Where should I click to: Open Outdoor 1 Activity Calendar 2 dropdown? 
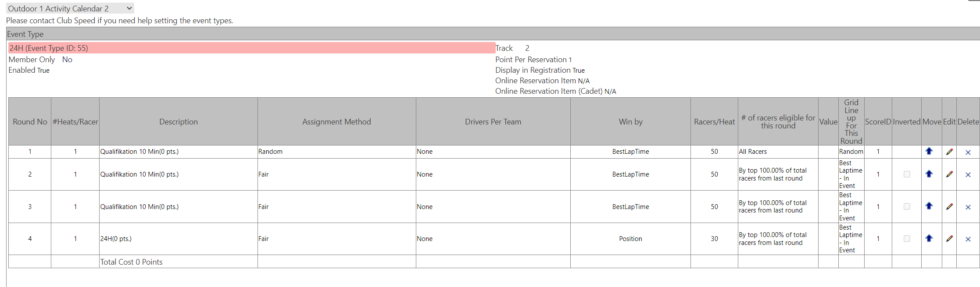[x=70, y=8]
